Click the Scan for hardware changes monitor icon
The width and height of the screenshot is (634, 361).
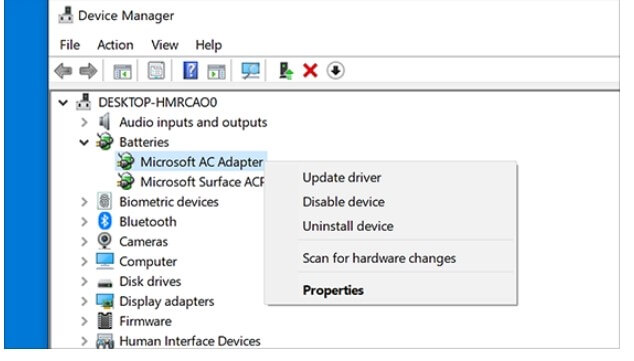click(250, 71)
